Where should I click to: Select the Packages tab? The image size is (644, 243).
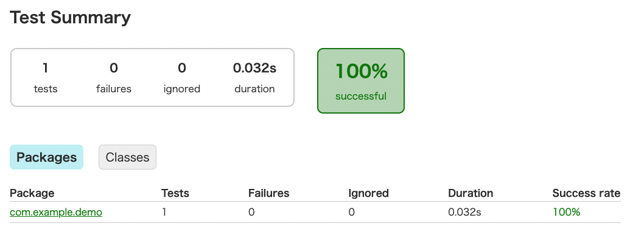[46, 157]
